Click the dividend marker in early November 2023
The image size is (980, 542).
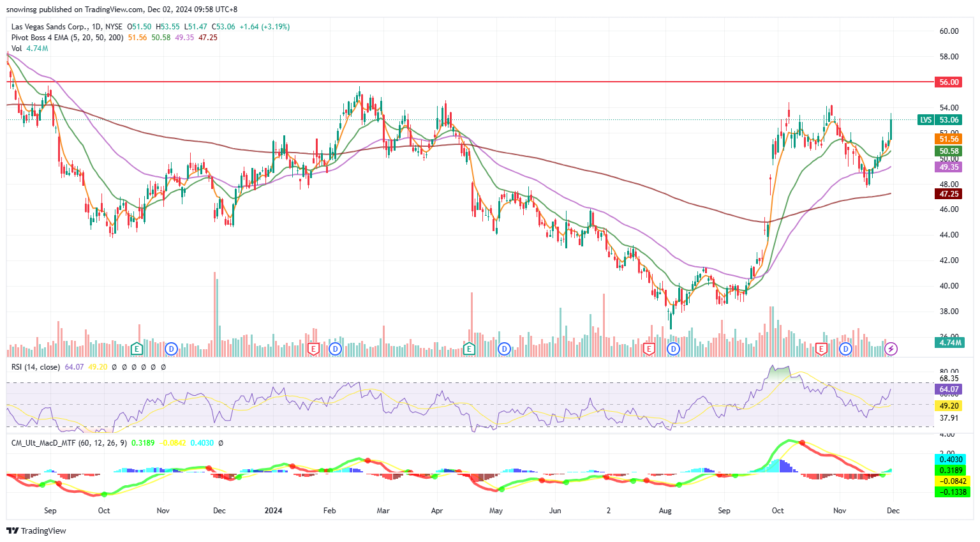point(171,349)
